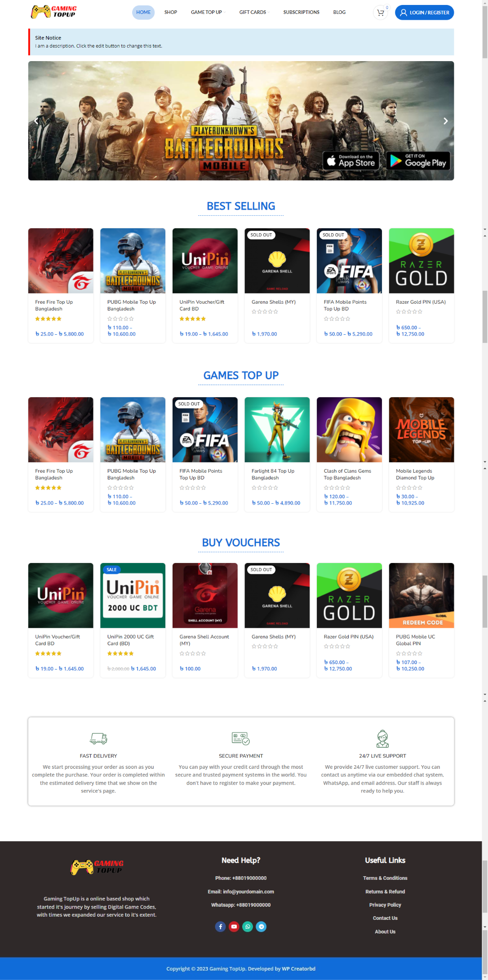The height and width of the screenshot is (980, 488).
Task: Expand the Game Top Up menu
Action: coord(208,13)
